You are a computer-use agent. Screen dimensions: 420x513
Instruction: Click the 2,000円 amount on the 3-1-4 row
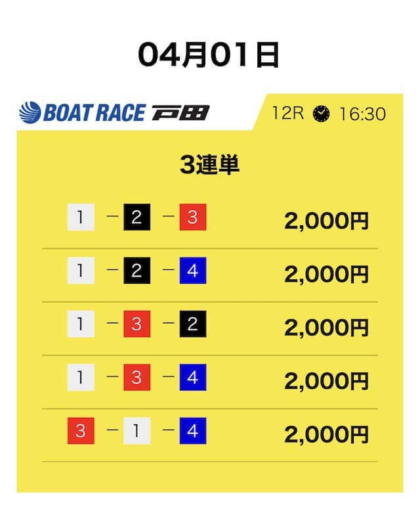[x=326, y=434]
